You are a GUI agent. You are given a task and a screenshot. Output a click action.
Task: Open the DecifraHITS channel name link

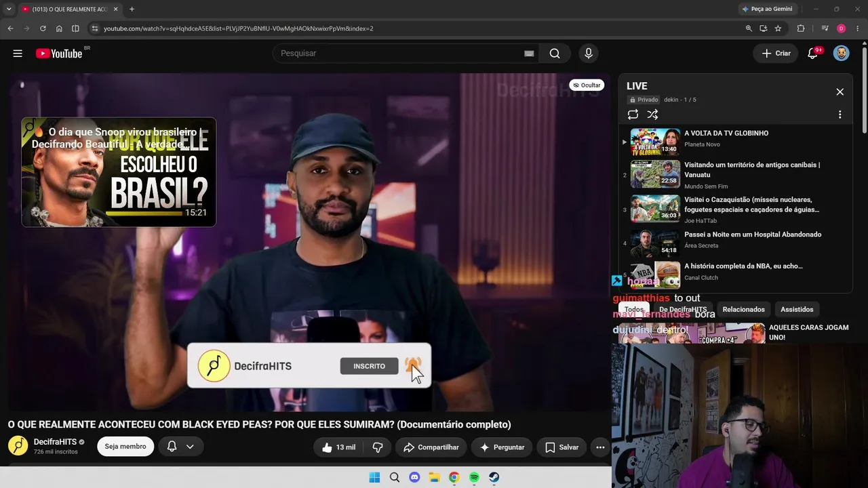tap(55, 442)
